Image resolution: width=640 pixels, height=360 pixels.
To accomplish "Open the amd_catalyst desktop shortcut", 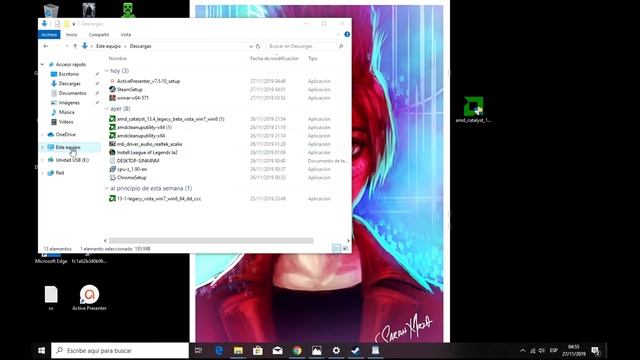I will (x=473, y=110).
